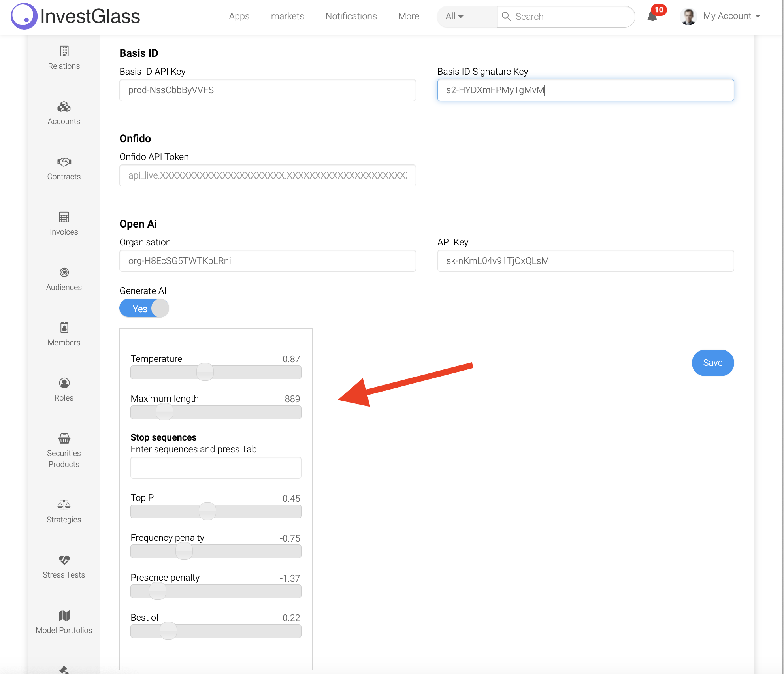This screenshot has width=784, height=674.
Task: Open the Relations sidebar icon
Action: [64, 51]
